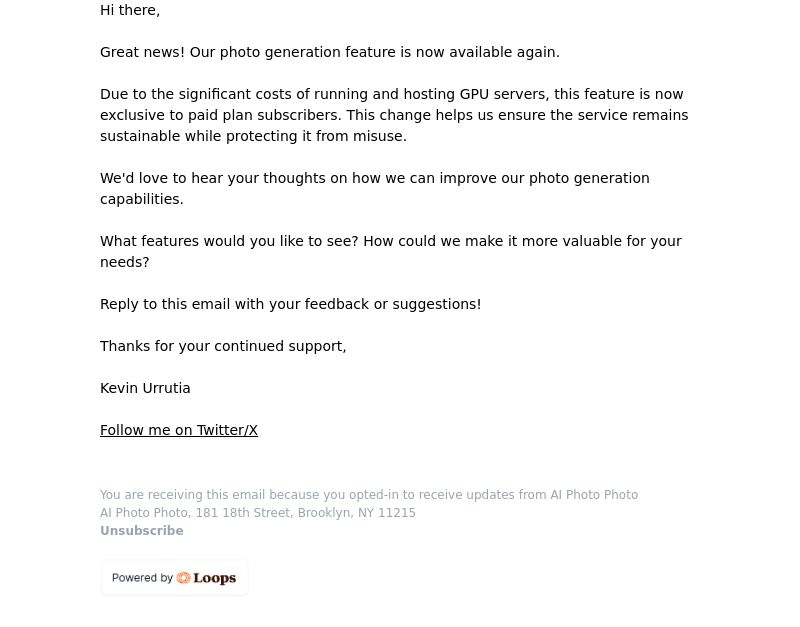The image size is (800, 627).
Task: Click the line mentioning paid plan subscribers
Action: click(393, 115)
